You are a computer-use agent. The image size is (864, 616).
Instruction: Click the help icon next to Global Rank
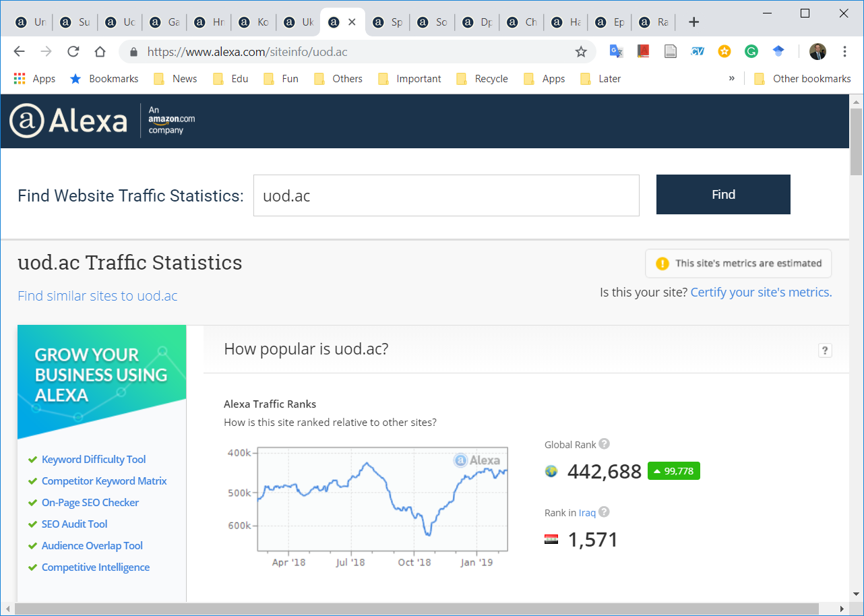pyautogui.click(x=605, y=444)
